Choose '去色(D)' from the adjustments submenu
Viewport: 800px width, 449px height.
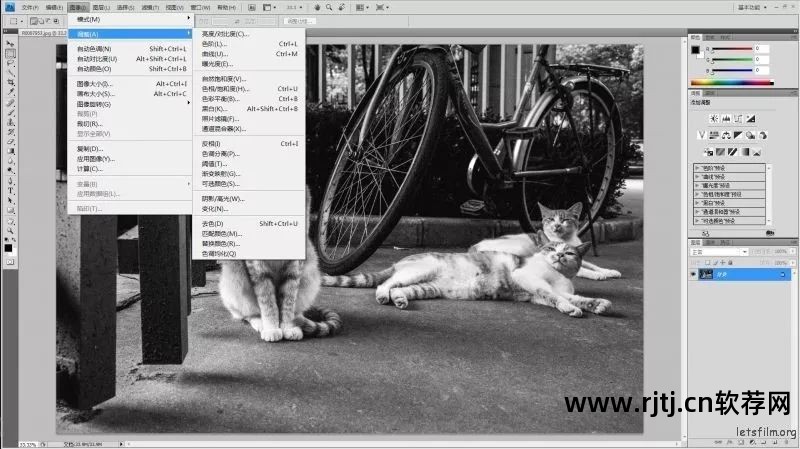pos(212,224)
